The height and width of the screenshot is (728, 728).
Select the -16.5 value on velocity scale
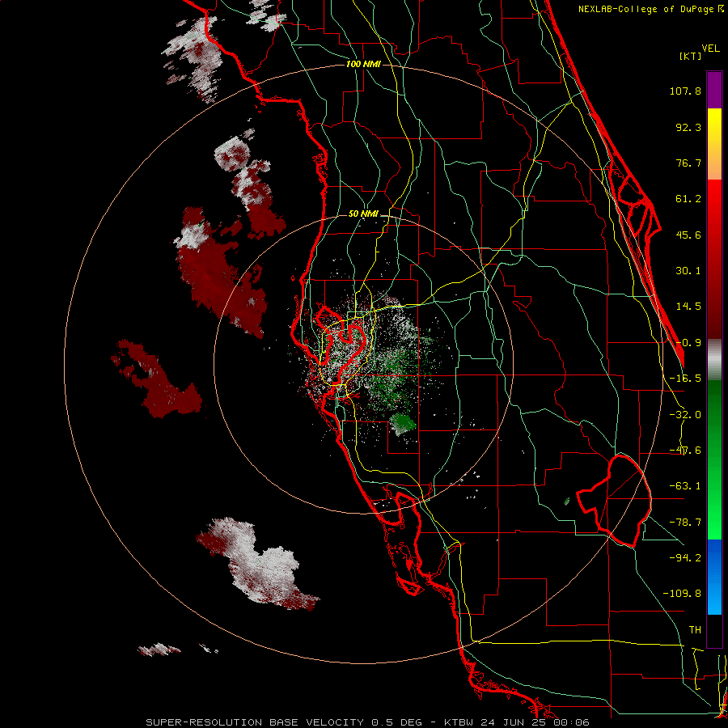[685, 379]
